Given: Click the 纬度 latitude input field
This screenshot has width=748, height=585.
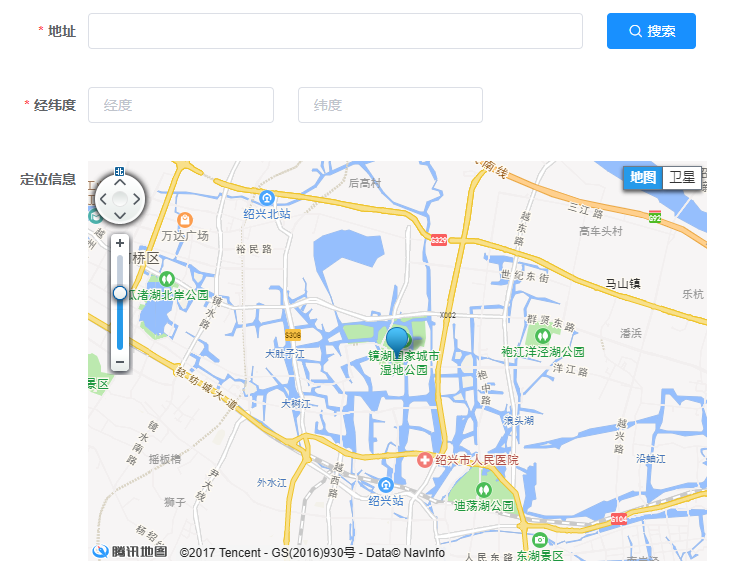Looking at the screenshot, I should pos(390,105).
